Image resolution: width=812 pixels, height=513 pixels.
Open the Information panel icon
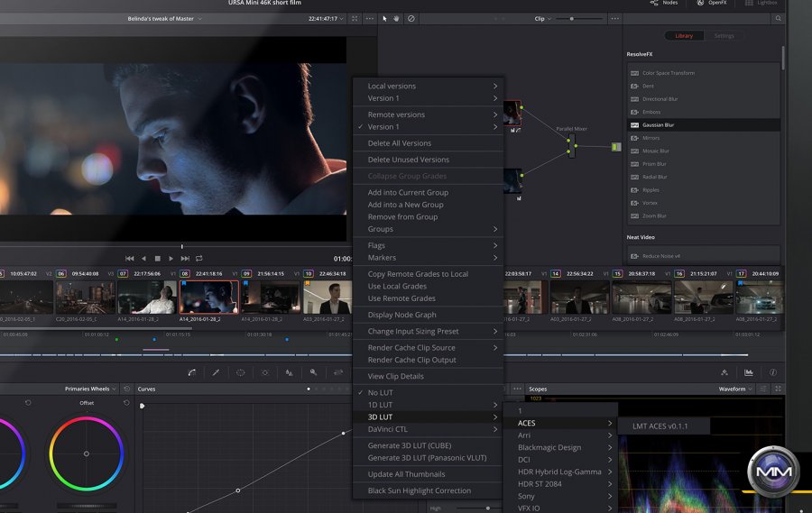point(772,372)
